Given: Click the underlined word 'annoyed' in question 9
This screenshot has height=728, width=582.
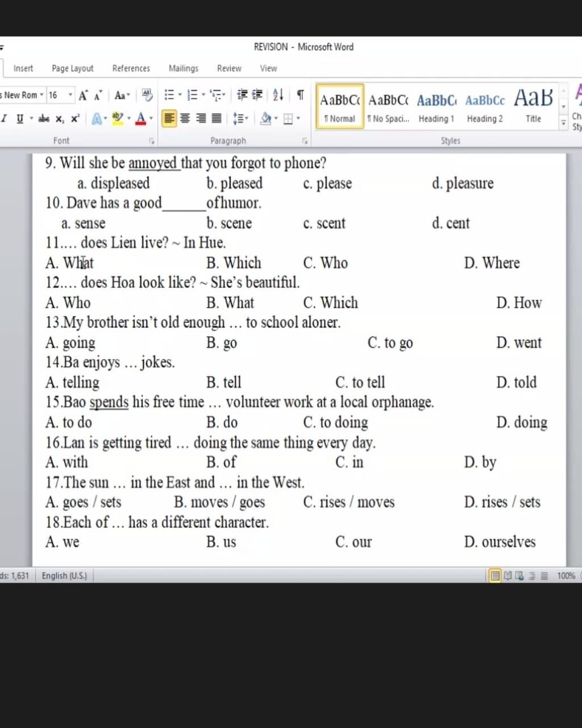Looking at the screenshot, I should coord(153,163).
